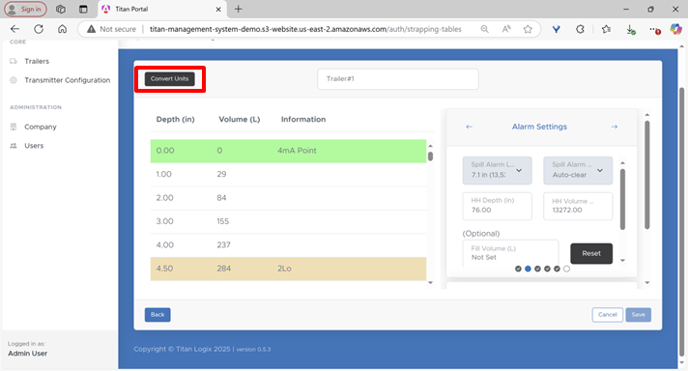
Task: Click volume value 237 in table
Action: pyautogui.click(x=223, y=245)
